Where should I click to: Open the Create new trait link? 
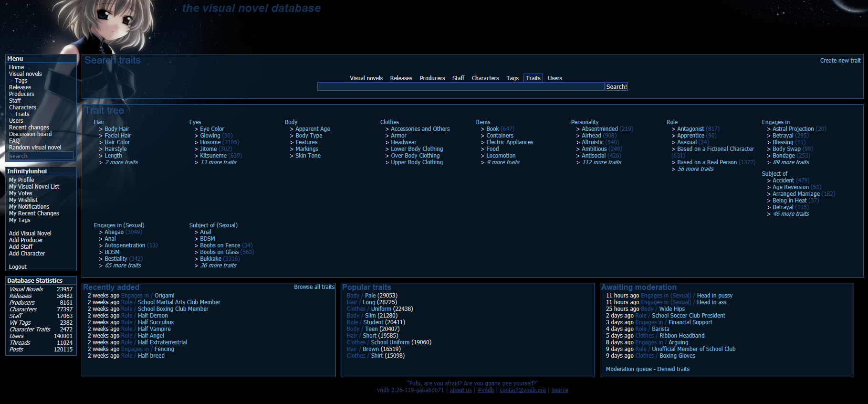pyautogui.click(x=840, y=61)
